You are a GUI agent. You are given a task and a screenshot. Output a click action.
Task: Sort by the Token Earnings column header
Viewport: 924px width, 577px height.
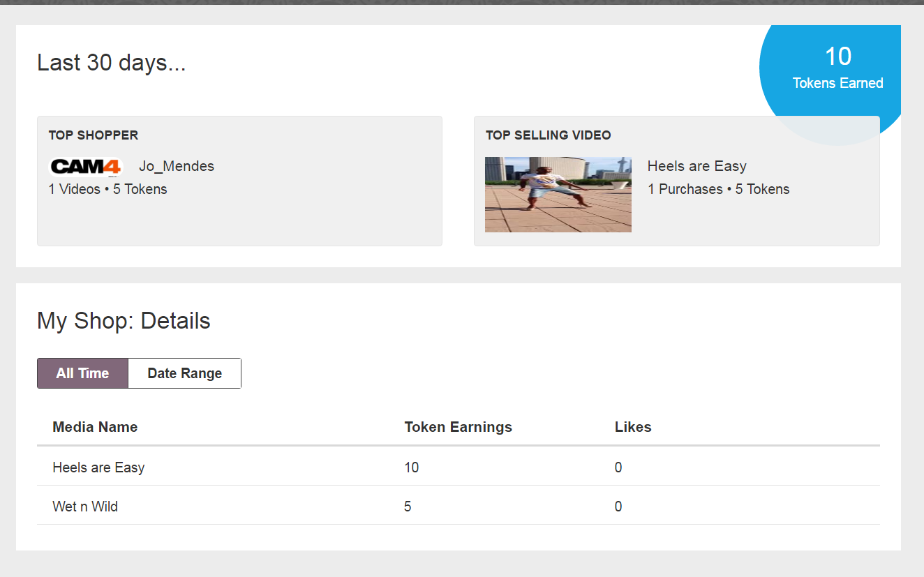click(x=458, y=427)
